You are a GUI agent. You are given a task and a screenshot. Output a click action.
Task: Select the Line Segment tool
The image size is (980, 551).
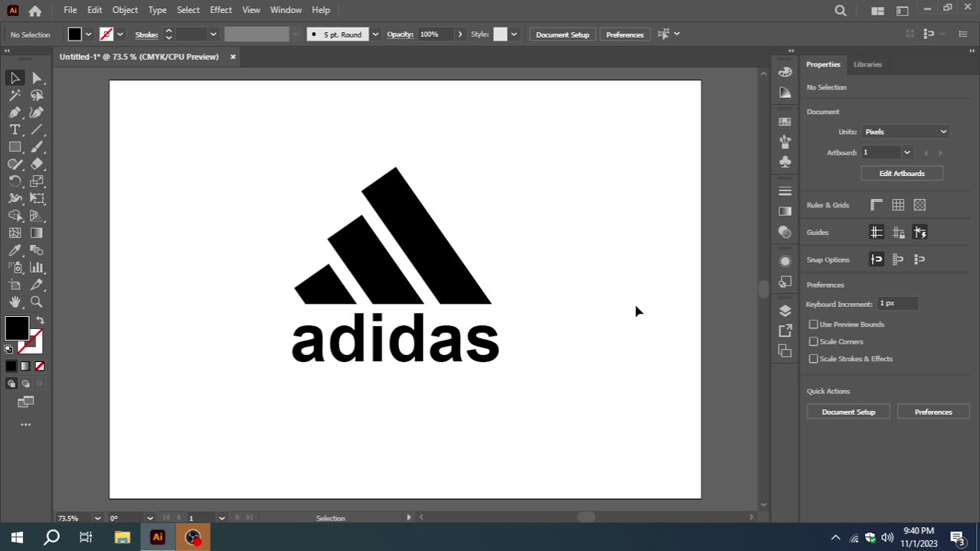click(37, 130)
